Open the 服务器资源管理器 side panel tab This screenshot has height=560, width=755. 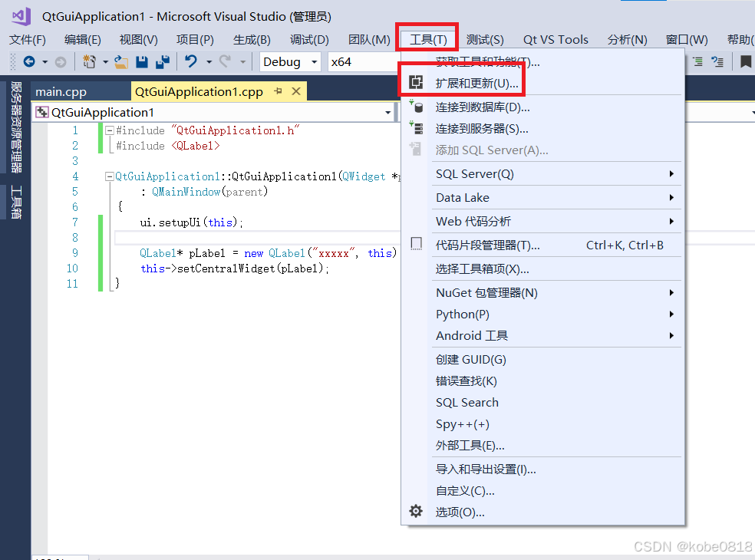point(16,127)
